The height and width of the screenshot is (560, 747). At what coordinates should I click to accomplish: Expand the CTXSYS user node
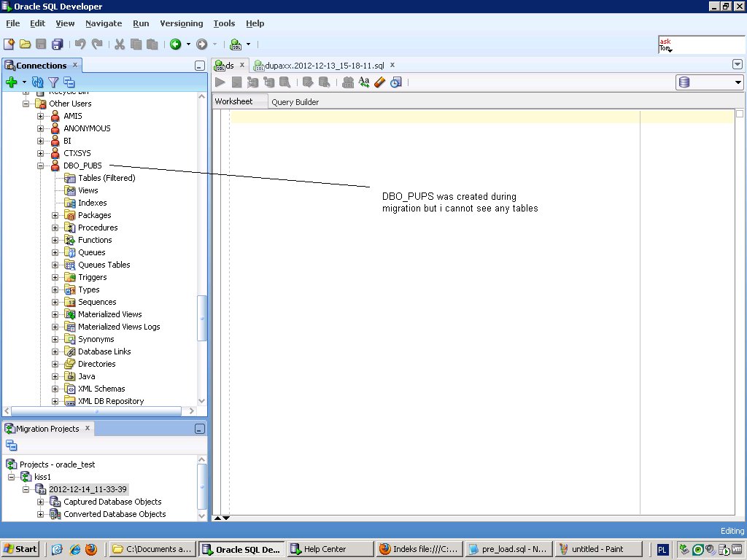coord(41,153)
